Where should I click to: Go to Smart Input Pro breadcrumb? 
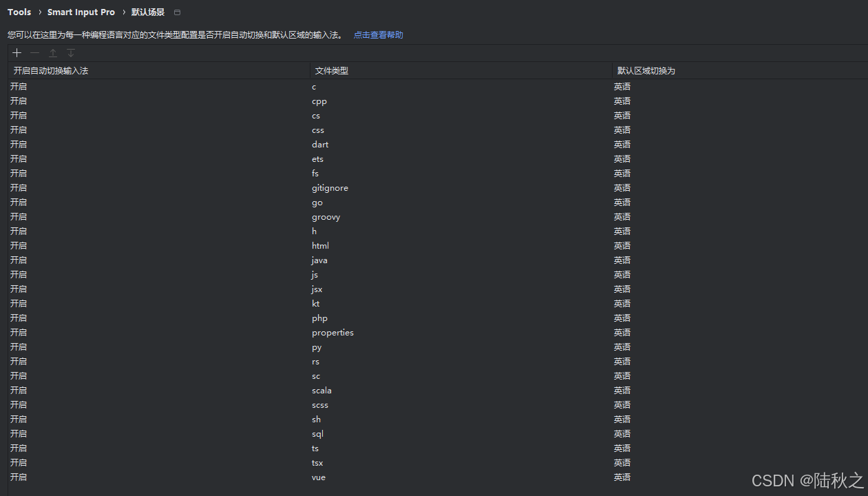point(81,12)
